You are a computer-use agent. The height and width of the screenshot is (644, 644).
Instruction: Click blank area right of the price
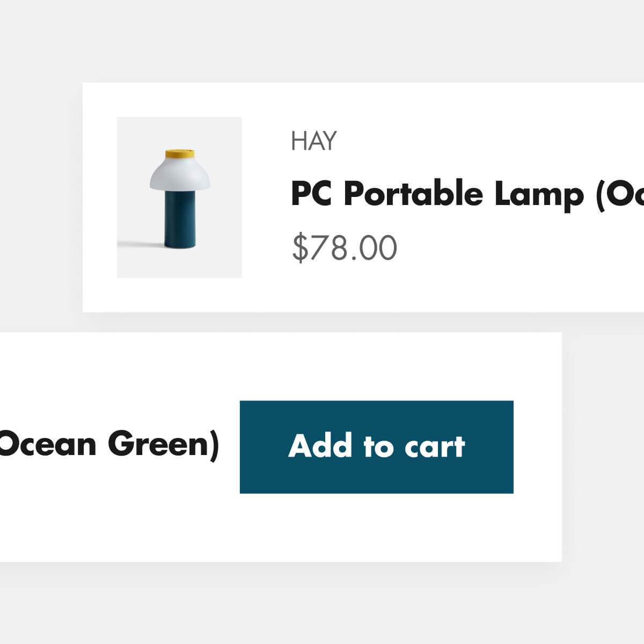[x=510, y=247]
